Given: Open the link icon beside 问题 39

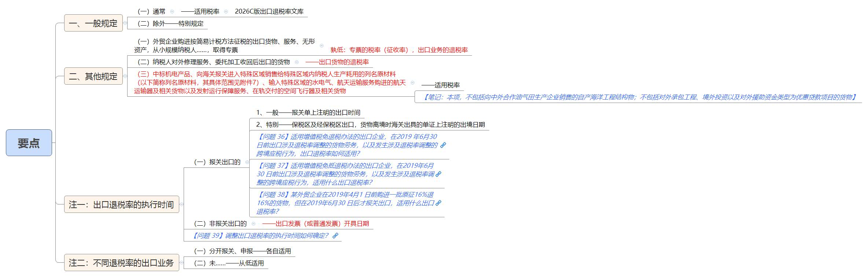Looking at the screenshot, I should [x=335, y=236].
